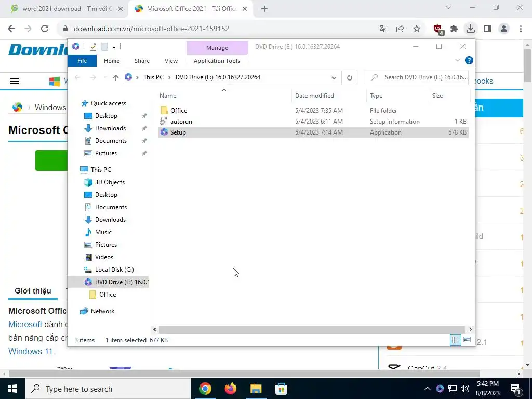Viewport: 532px width, 399px height.
Task: Reload the Chrome page
Action: [x=45, y=29]
